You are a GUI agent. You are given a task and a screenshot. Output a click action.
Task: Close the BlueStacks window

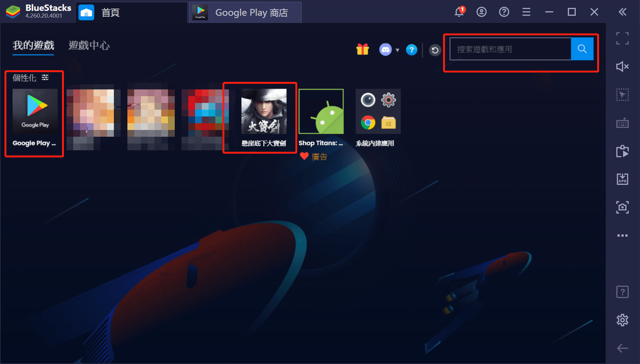594,12
